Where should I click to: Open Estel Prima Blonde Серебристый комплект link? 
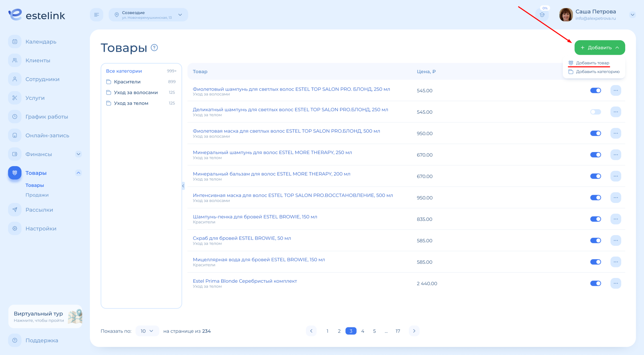[245, 281]
